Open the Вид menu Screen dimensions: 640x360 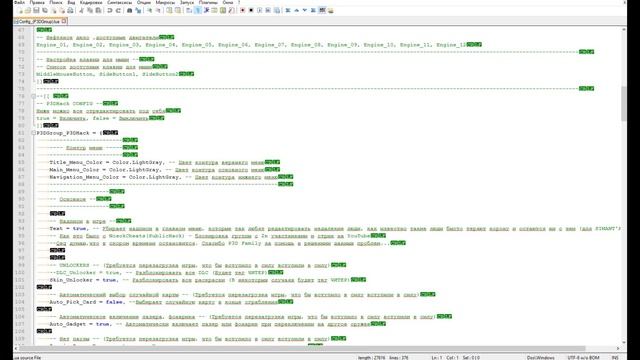tap(71, 2)
